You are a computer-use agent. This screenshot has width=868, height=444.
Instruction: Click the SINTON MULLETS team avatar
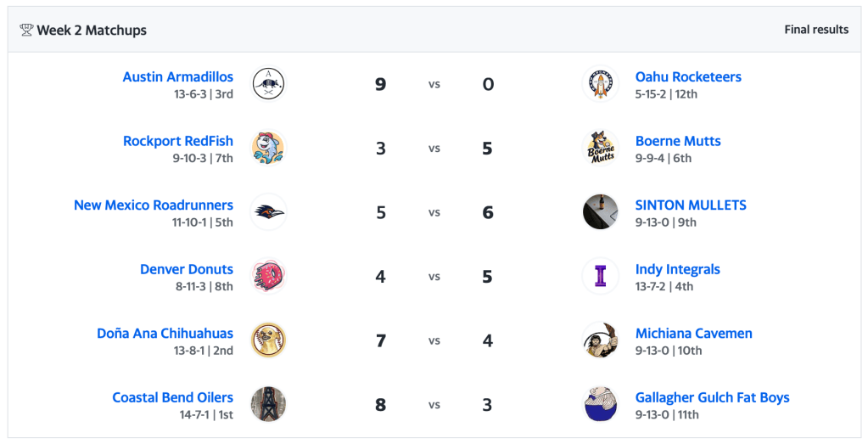coord(601,212)
